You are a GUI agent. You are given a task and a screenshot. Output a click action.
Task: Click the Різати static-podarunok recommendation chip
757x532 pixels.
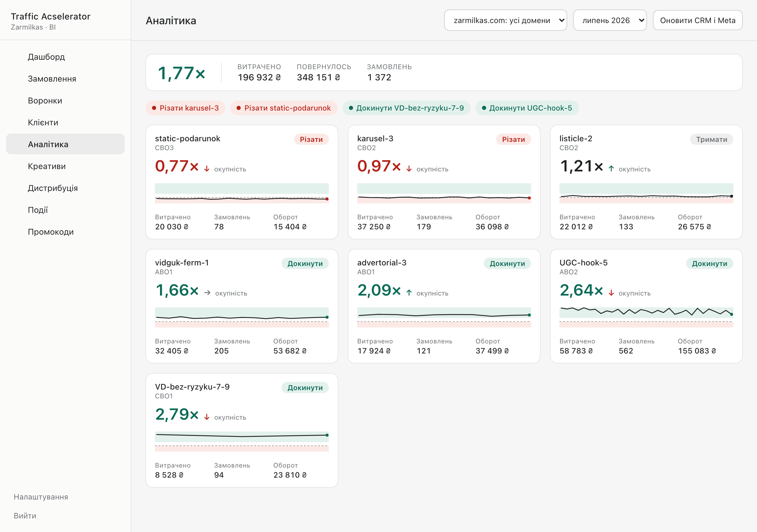[284, 108]
